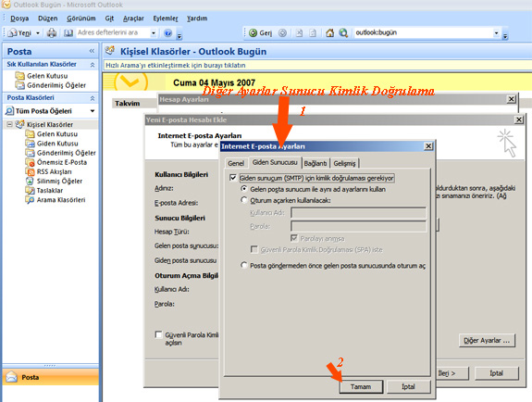
Task: Close the Hesap Ayarları window
Action: click(512, 99)
